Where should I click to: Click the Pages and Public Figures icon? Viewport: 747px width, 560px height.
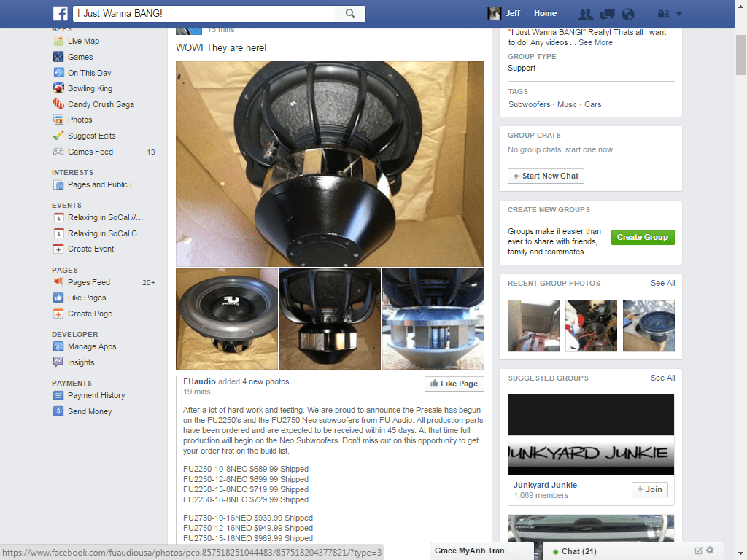58,184
